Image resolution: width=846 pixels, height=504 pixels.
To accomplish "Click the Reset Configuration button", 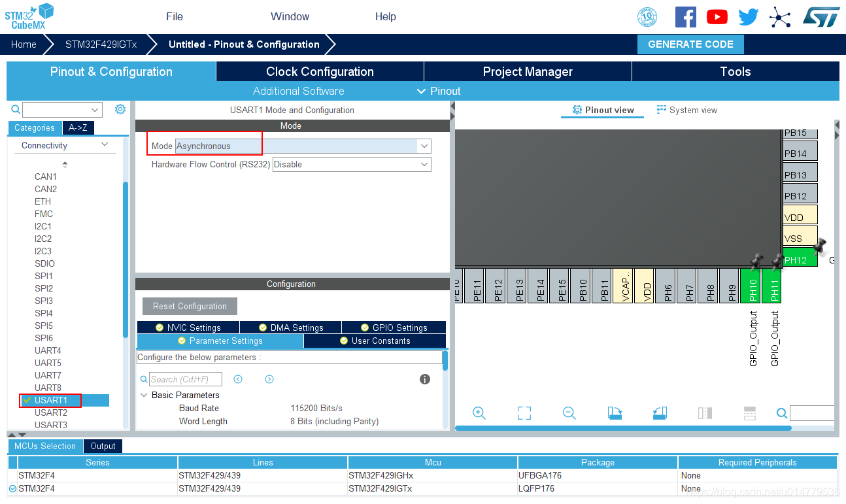I will [190, 306].
